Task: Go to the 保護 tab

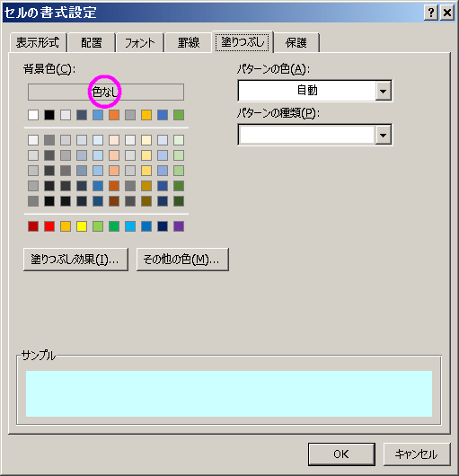Action: [296, 42]
